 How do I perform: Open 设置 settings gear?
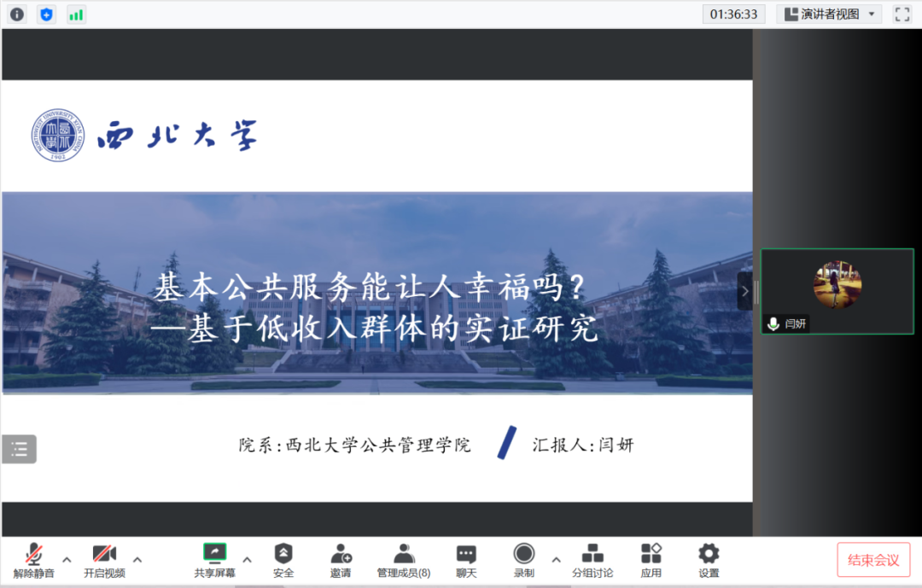[709, 561]
